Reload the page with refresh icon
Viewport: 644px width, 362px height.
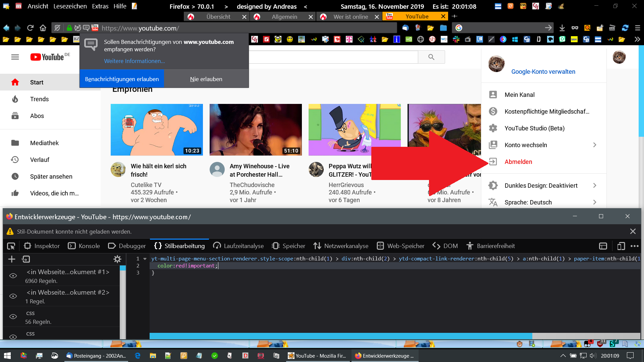(30, 28)
